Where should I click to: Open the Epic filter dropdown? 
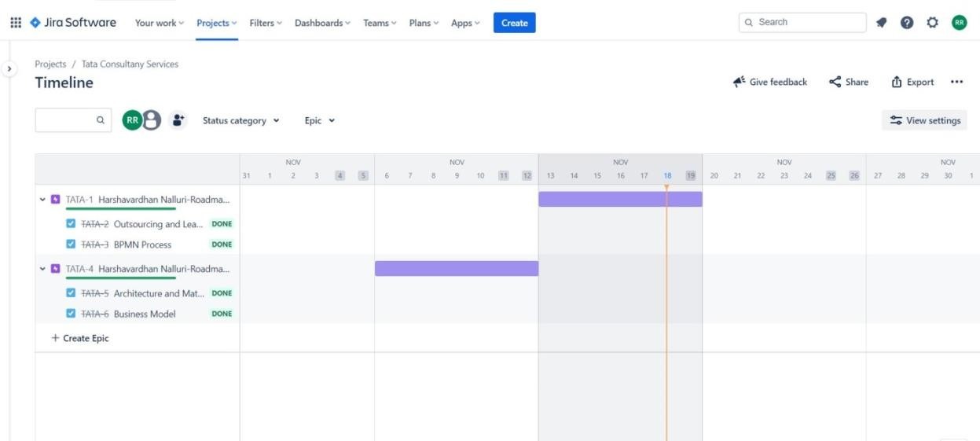click(x=320, y=120)
